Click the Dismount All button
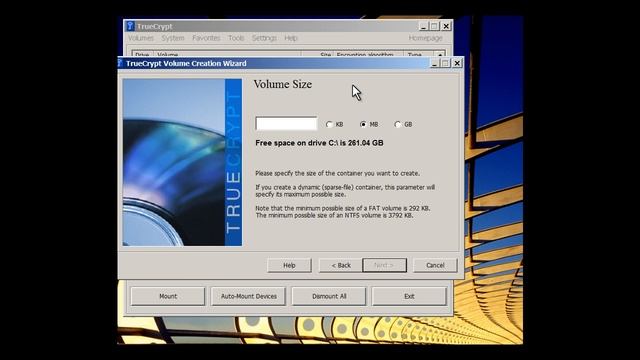Viewport: 640px width, 360px height. (x=329, y=296)
